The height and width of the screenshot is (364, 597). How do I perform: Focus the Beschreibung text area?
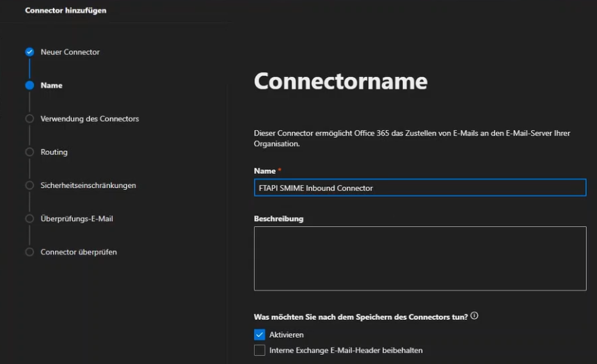(420, 258)
